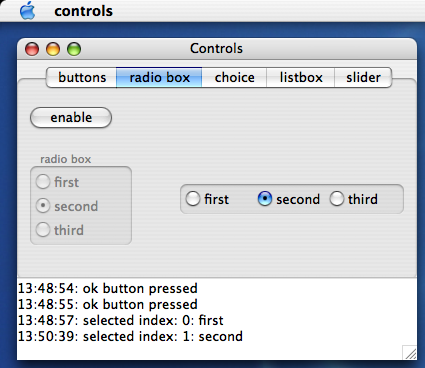425x368 pixels.
Task: Open the choice tab
Action: (x=234, y=78)
